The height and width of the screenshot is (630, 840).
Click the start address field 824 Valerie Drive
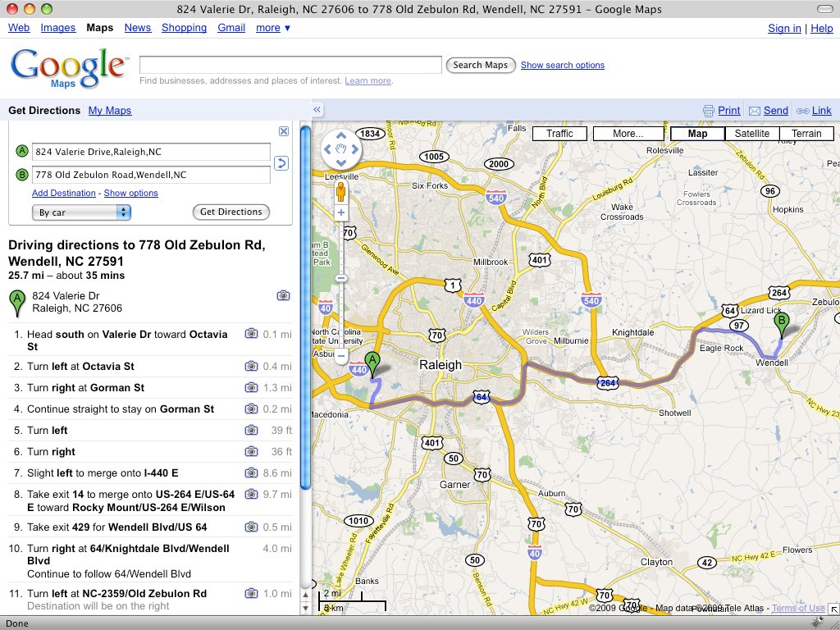point(151,152)
